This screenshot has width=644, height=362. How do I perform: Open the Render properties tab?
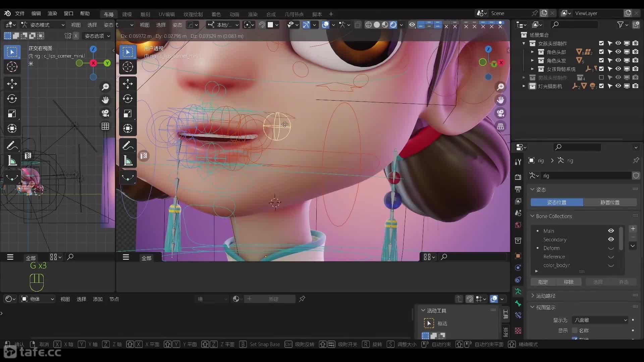pos(518,177)
